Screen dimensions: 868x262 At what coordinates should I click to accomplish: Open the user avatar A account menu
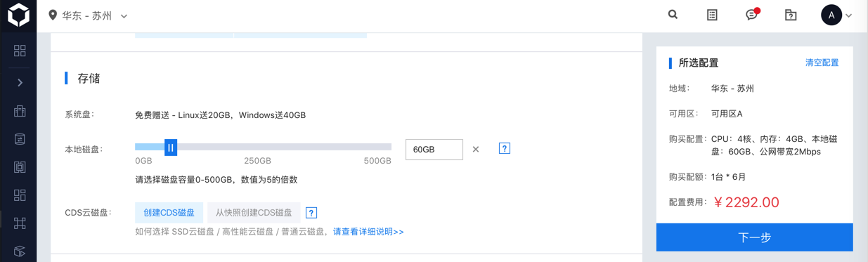click(x=836, y=15)
